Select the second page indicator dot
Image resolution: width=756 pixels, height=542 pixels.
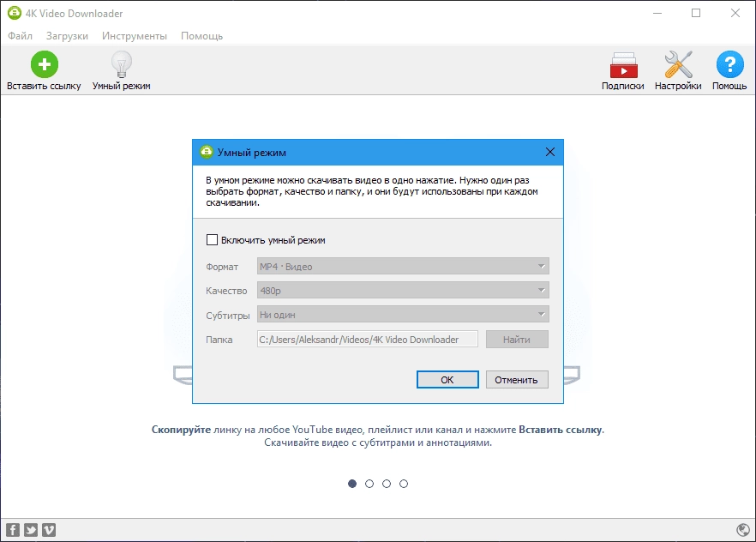point(369,483)
